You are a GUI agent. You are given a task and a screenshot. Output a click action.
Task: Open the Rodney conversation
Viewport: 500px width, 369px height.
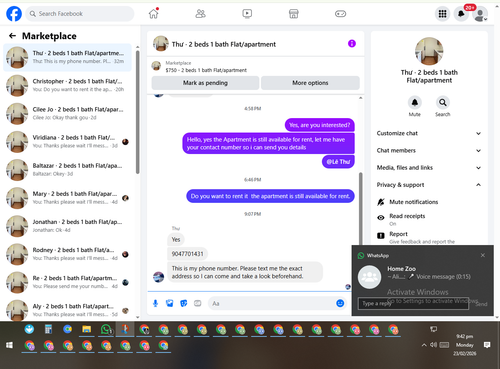coord(68,254)
